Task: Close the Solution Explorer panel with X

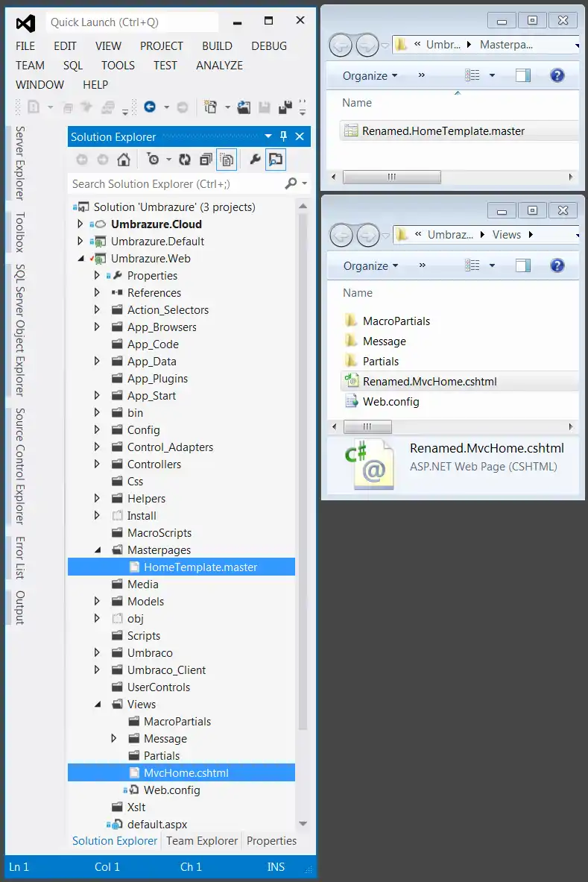Action: 300,136
